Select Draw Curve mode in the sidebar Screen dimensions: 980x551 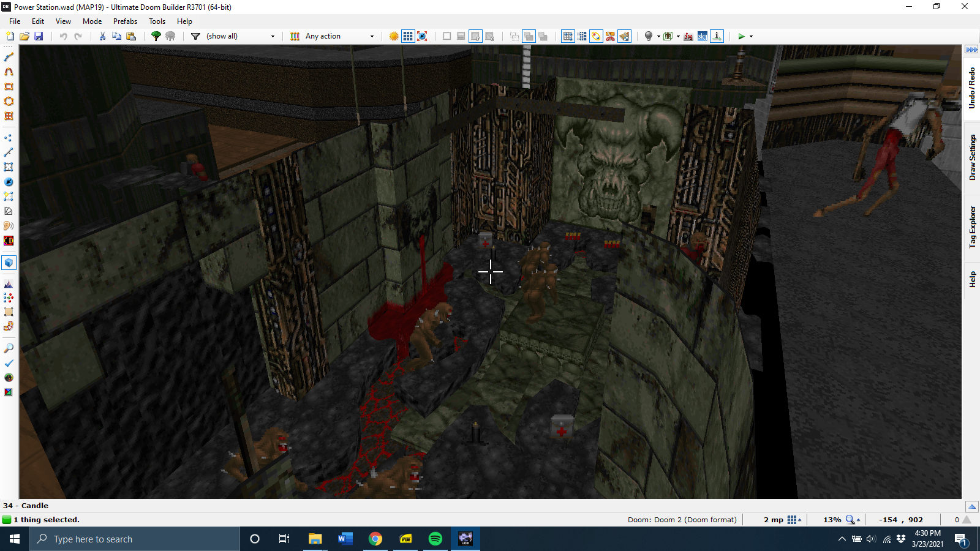pyautogui.click(x=9, y=72)
